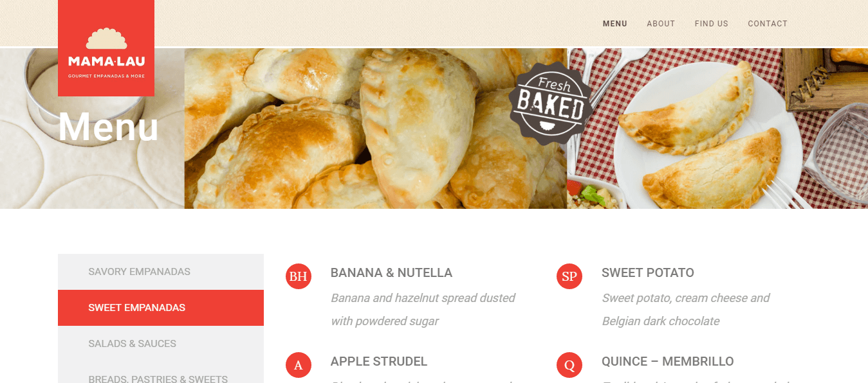The image size is (868, 383).
Task: Select Savory Empanadas category
Action: pyautogui.click(x=161, y=272)
